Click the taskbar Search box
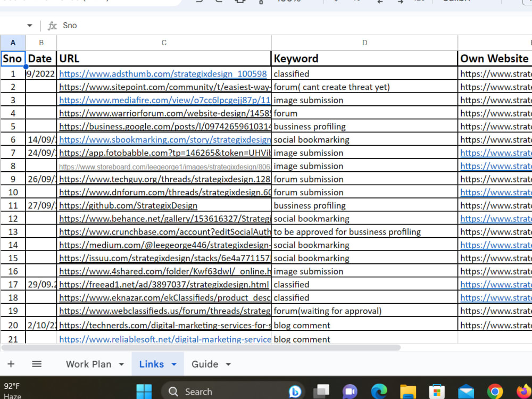The image size is (532, 399). (233, 392)
